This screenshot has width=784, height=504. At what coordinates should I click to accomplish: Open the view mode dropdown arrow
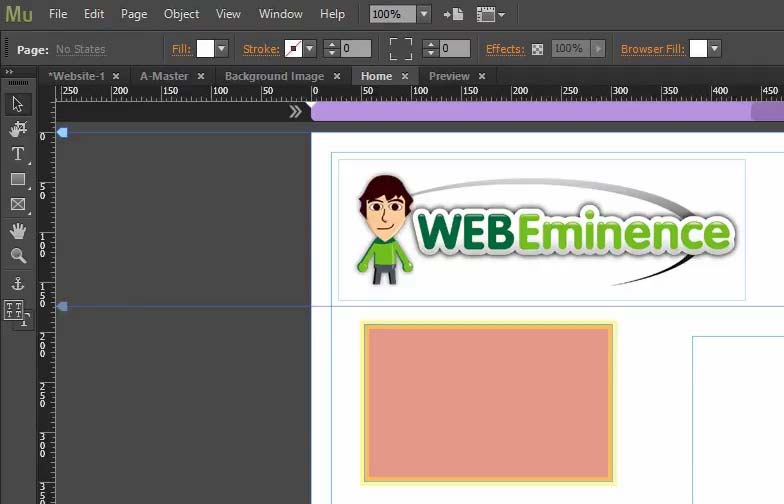pos(502,15)
